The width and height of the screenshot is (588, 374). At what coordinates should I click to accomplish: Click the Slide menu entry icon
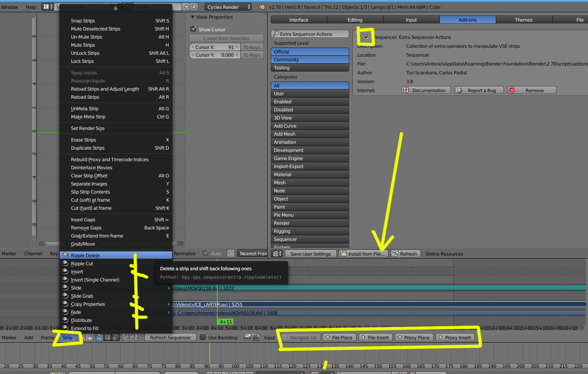pos(65,288)
